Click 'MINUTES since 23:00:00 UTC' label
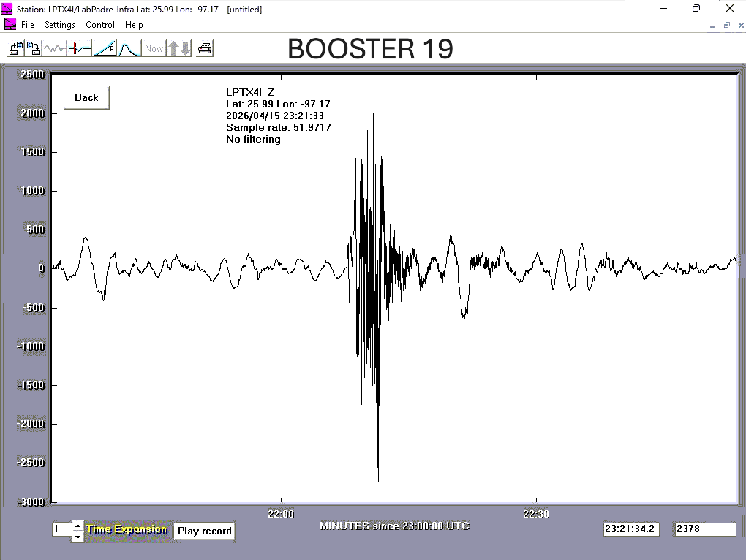Screen dimensions: 746x560 394,526
